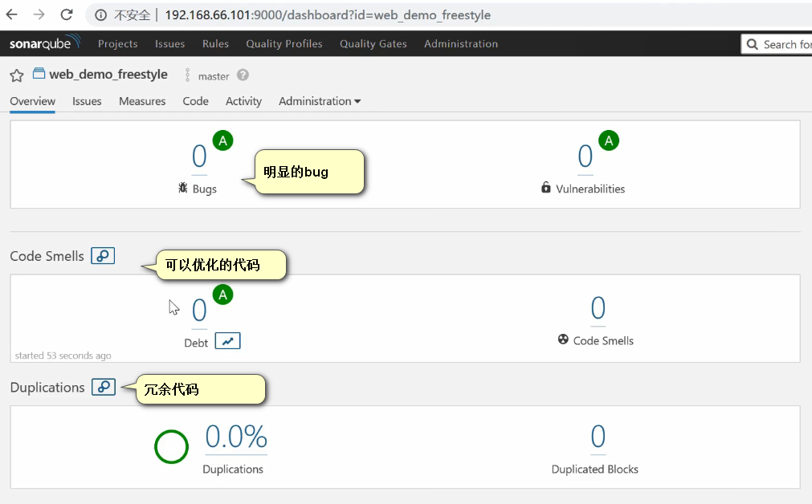Open the help question mark beside master
Image resolution: width=812 pixels, height=504 pixels.
pyautogui.click(x=243, y=75)
